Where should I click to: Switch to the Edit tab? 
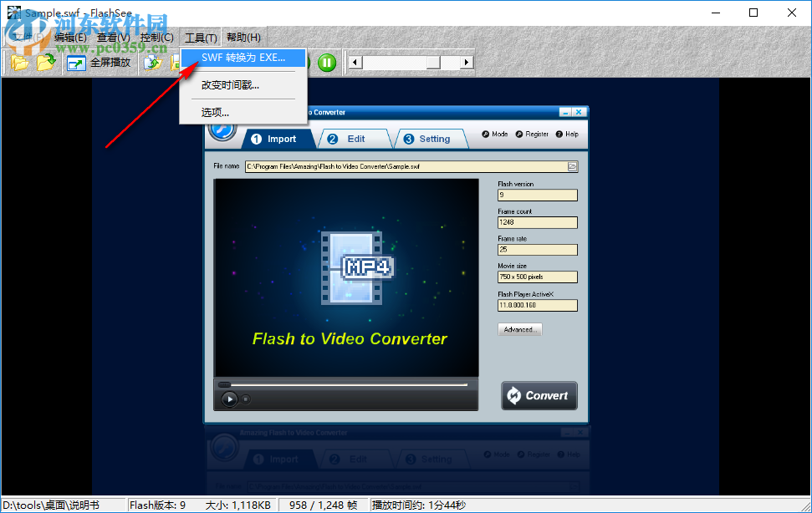pyautogui.click(x=358, y=139)
